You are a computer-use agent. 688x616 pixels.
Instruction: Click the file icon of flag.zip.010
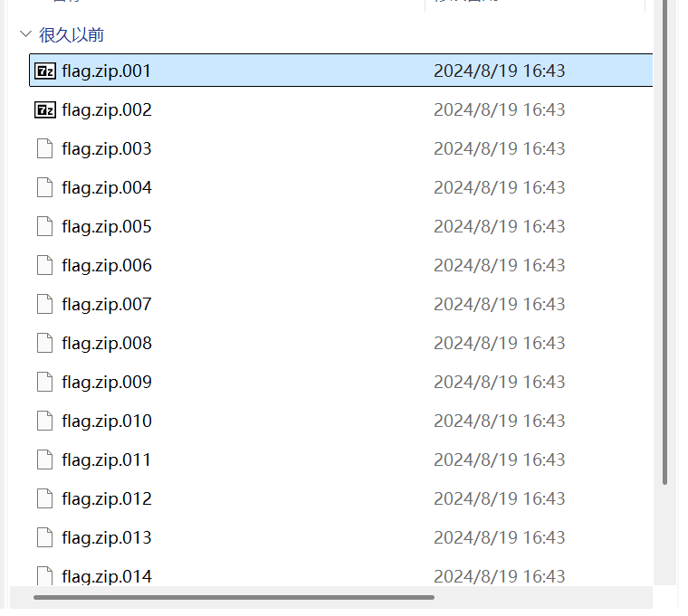[x=44, y=421]
